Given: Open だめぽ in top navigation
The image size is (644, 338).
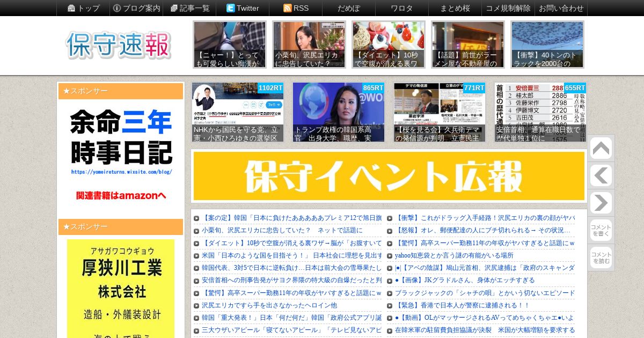Looking at the screenshot, I should tap(349, 8).
